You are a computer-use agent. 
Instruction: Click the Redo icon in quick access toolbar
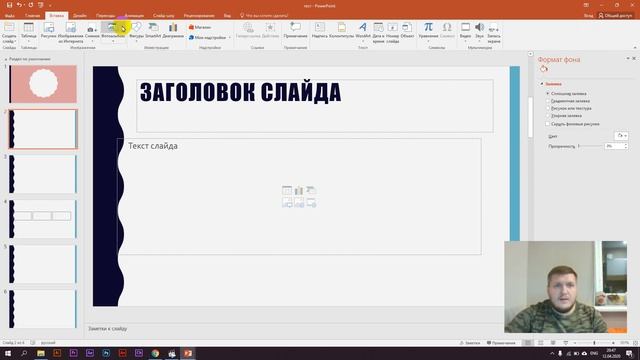(31, 5)
